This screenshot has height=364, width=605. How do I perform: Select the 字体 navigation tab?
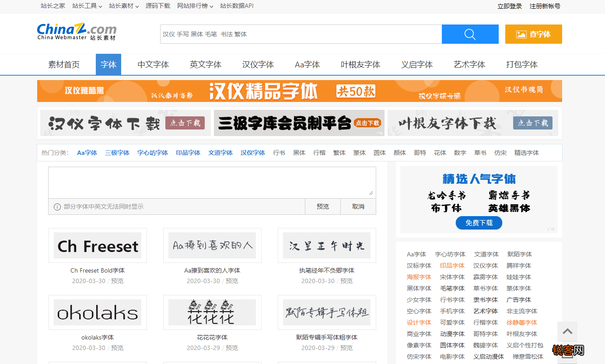[x=108, y=64]
